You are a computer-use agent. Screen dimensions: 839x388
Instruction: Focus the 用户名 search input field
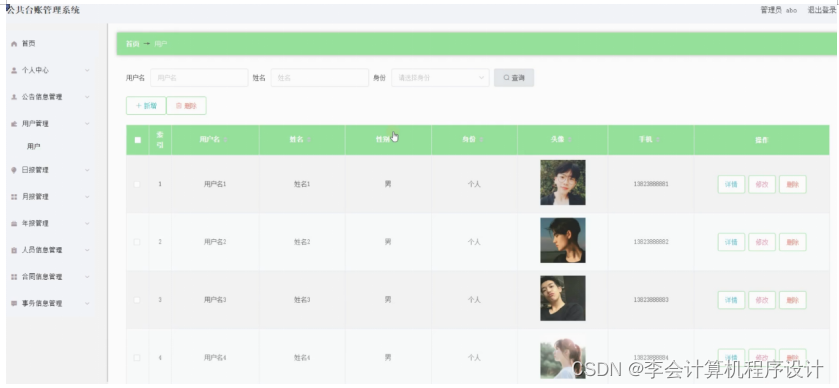199,78
